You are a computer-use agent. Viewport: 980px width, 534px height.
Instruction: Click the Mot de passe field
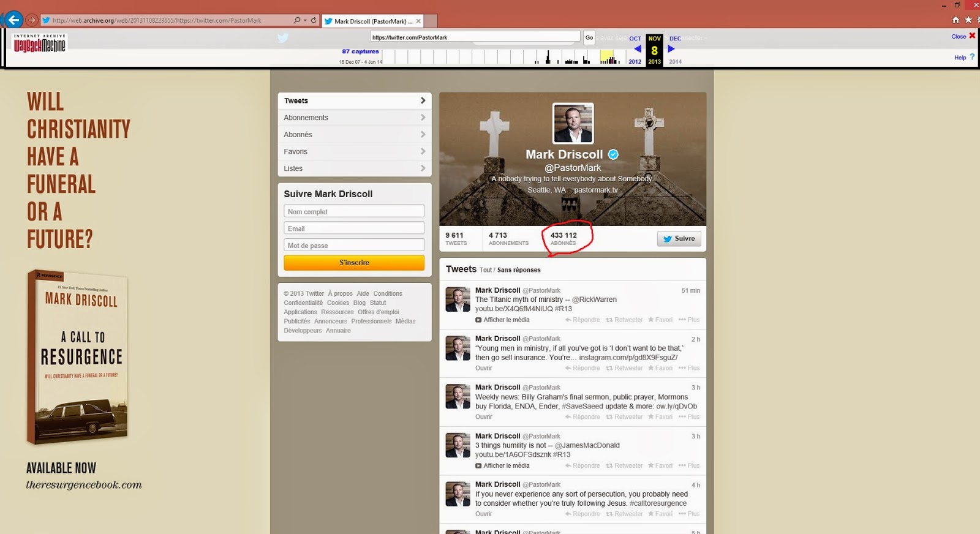[354, 245]
